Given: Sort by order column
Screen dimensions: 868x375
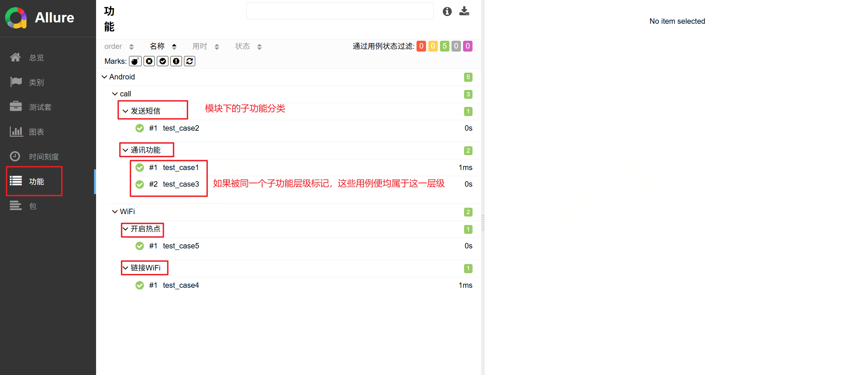Looking at the screenshot, I should (119, 46).
